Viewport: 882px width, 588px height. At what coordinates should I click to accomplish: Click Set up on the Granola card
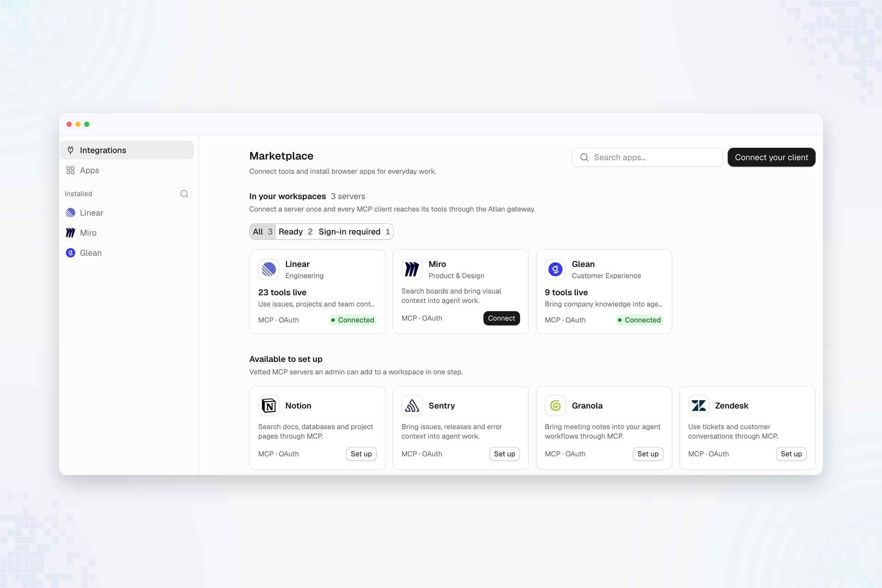click(648, 454)
